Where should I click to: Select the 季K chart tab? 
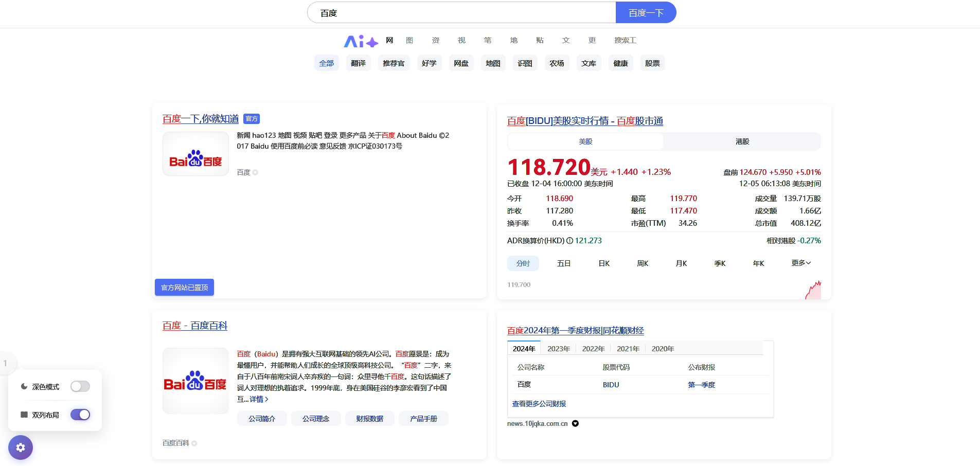point(720,263)
